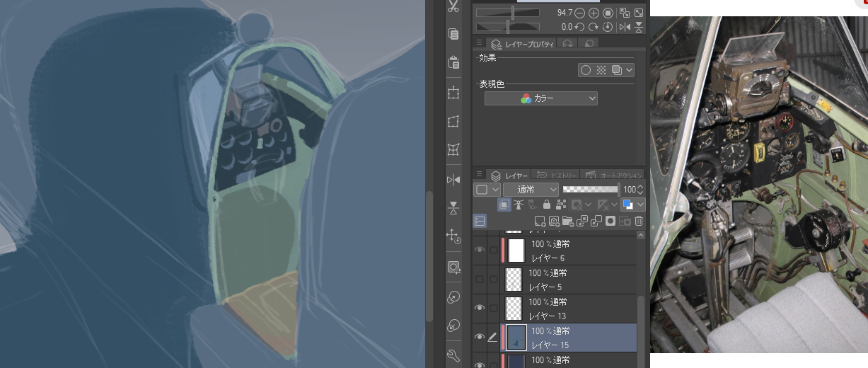Show hidden レイヤー 5 by clicking visibility box
Screen dimensions: 868x368
480,280
